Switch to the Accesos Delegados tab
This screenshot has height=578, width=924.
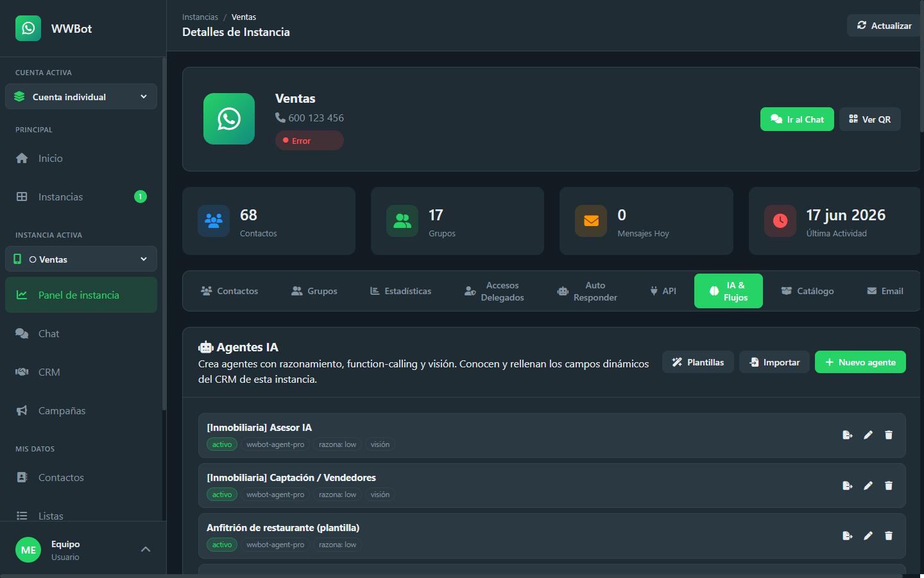coord(494,291)
